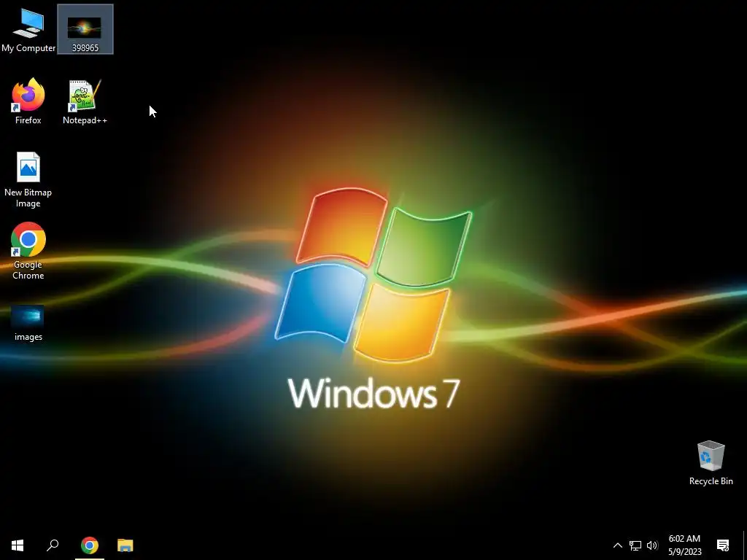Viewport: 747px width, 560px height.
Task: Click the 'New Bitmap Image' label
Action: 28,198
